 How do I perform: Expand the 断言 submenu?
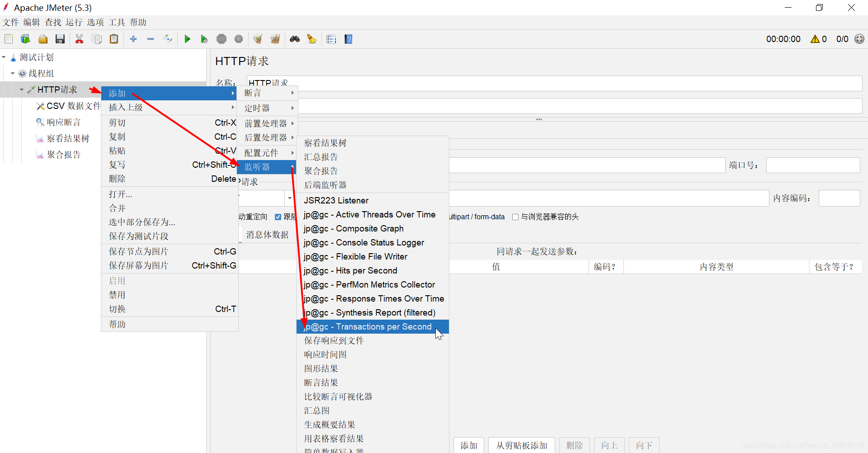pyautogui.click(x=267, y=93)
